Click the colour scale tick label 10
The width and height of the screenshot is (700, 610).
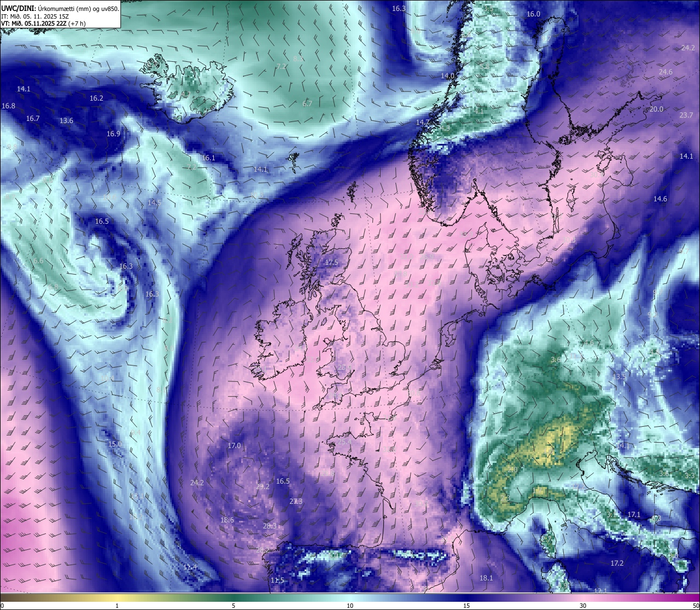[350, 606]
